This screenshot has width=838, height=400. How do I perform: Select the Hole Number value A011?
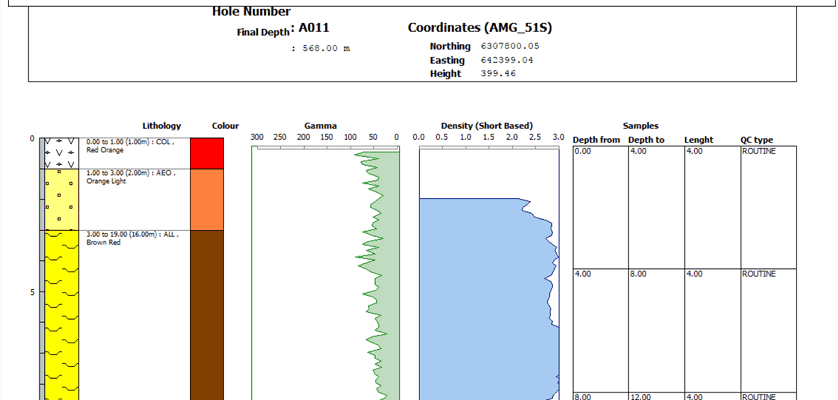[314, 28]
